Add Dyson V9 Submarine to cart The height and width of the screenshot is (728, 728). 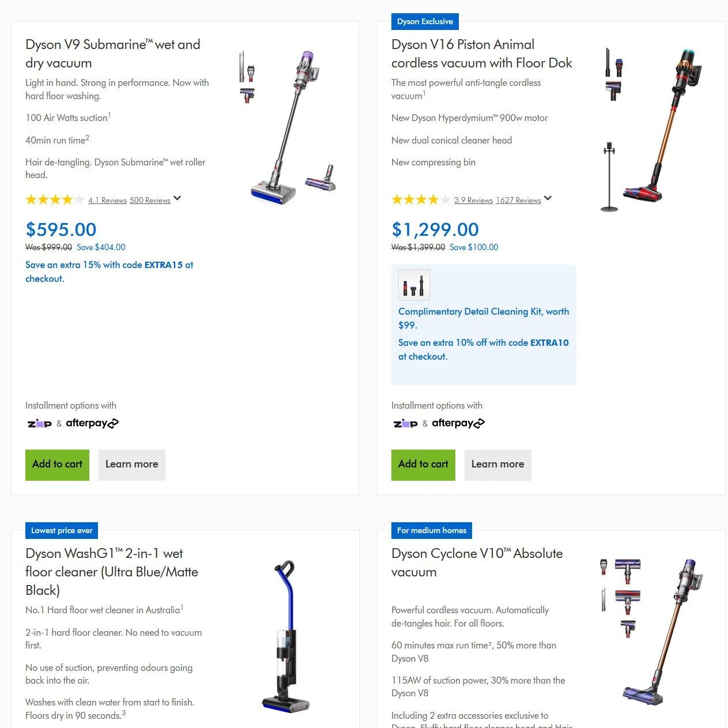click(x=57, y=465)
